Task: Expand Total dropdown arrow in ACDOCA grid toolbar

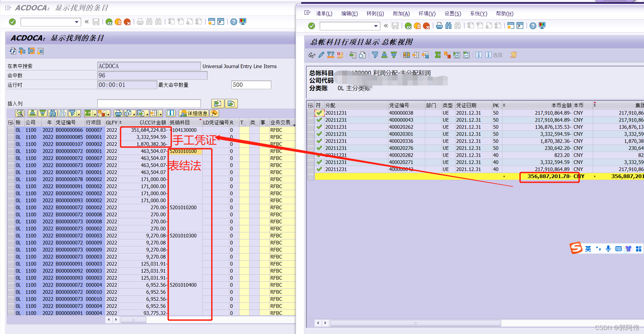Action: [x=95, y=113]
